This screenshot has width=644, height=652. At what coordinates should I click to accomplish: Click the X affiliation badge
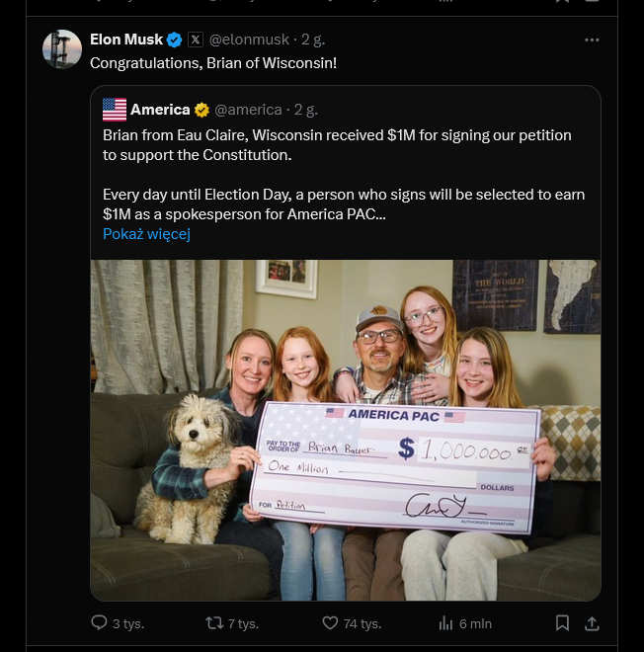196,40
